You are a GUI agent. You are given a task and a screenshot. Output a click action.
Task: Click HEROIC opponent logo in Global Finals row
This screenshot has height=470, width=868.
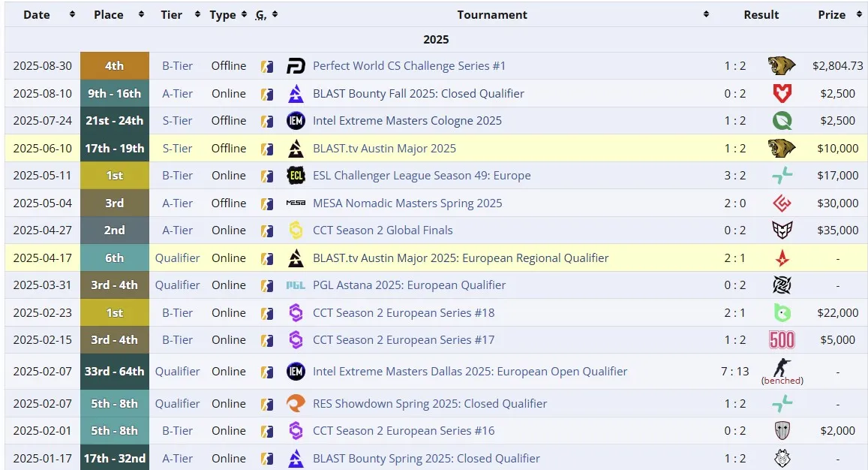(x=782, y=230)
